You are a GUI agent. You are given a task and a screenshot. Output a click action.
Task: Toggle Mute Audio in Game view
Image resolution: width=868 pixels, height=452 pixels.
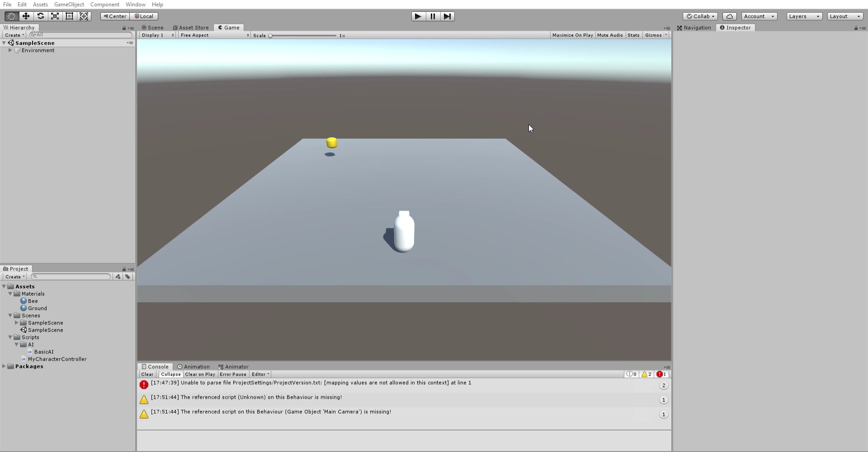tap(610, 35)
